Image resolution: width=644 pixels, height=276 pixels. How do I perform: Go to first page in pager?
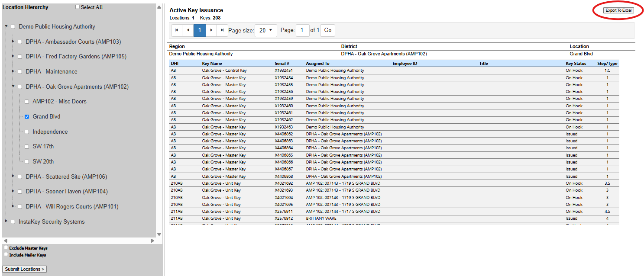tap(177, 30)
